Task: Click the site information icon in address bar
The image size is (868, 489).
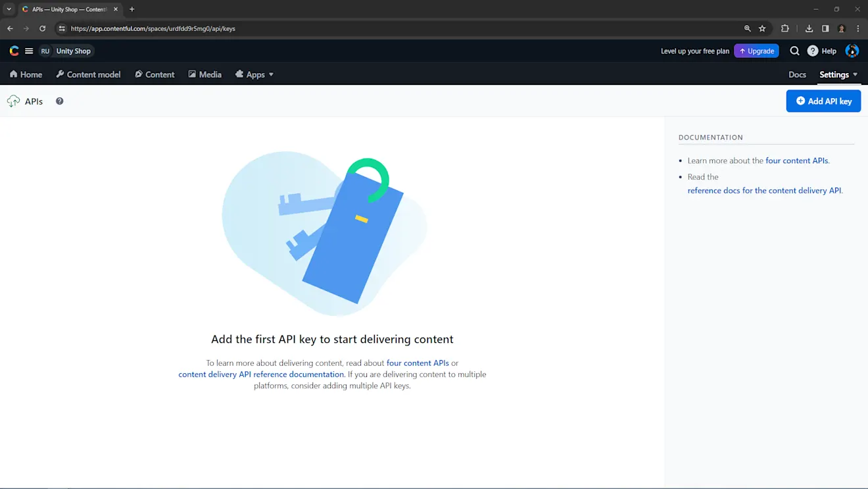Action: tap(62, 28)
